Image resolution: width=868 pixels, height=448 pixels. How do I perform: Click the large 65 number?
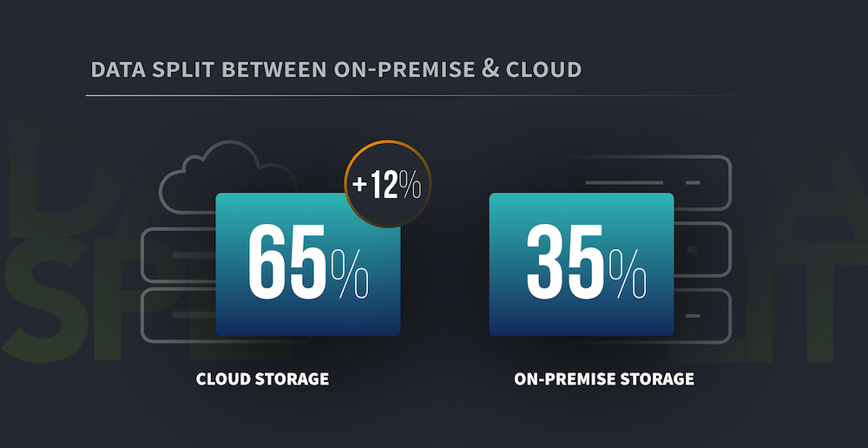[x=286, y=262]
